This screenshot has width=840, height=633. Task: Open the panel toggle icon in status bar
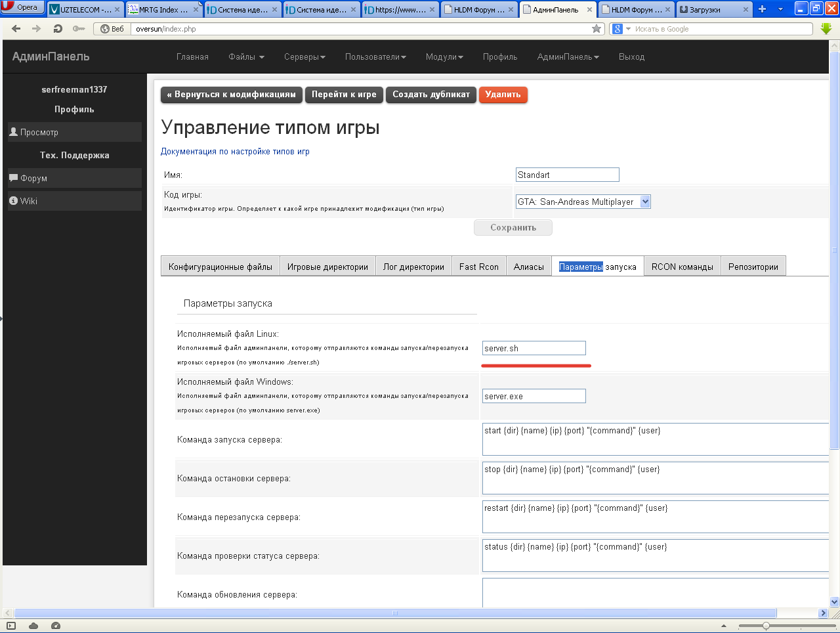pos(11,626)
